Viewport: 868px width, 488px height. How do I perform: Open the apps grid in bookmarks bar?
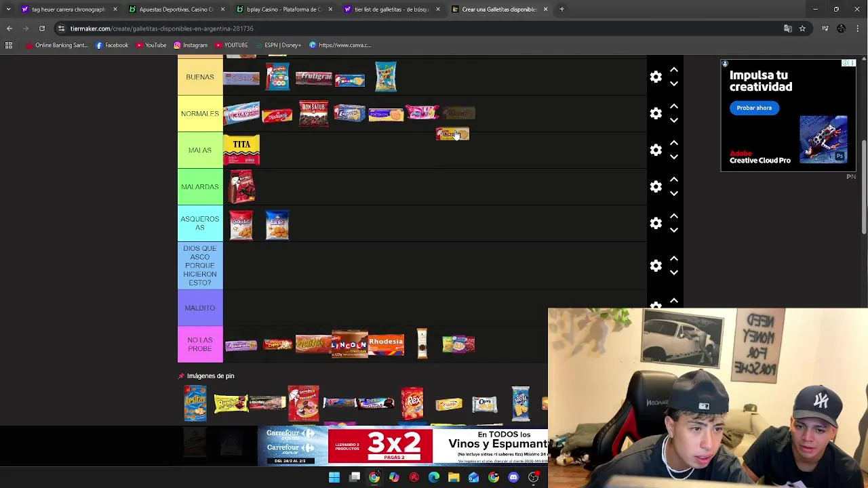pyautogui.click(x=9, y=45)
